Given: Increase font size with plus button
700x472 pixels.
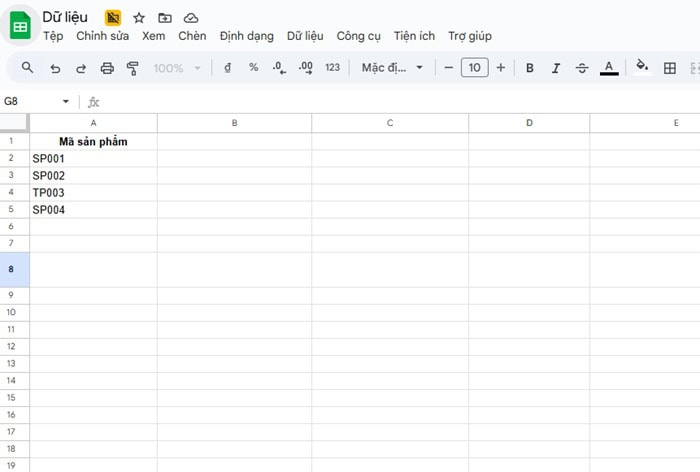Looking at the screenshot, I should point(501,68).
